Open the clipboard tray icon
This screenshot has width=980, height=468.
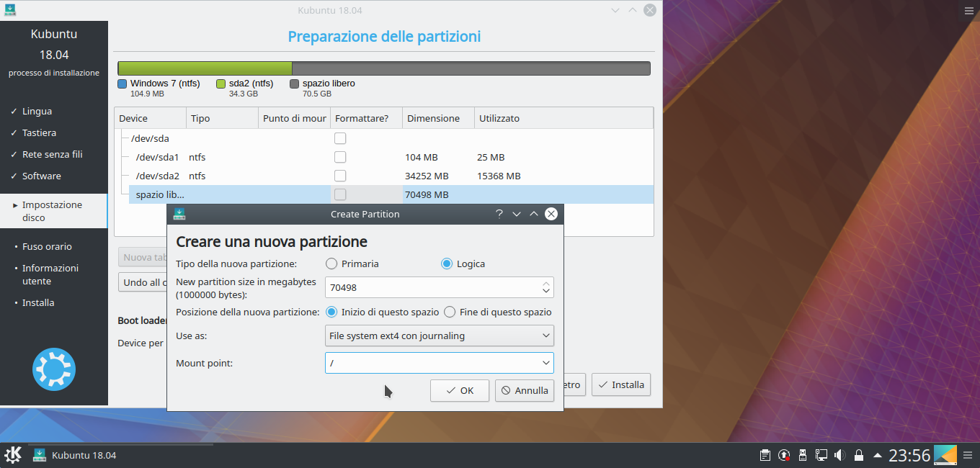(765, 455)
